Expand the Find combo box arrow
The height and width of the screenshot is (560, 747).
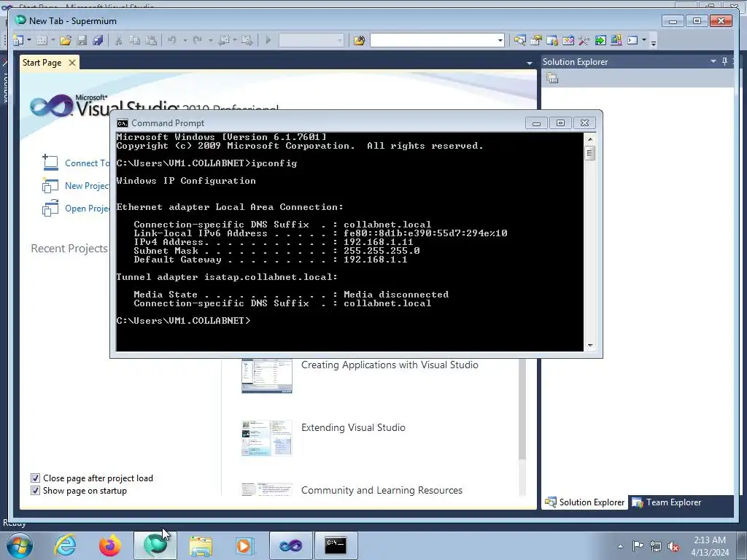pos(500,41)
